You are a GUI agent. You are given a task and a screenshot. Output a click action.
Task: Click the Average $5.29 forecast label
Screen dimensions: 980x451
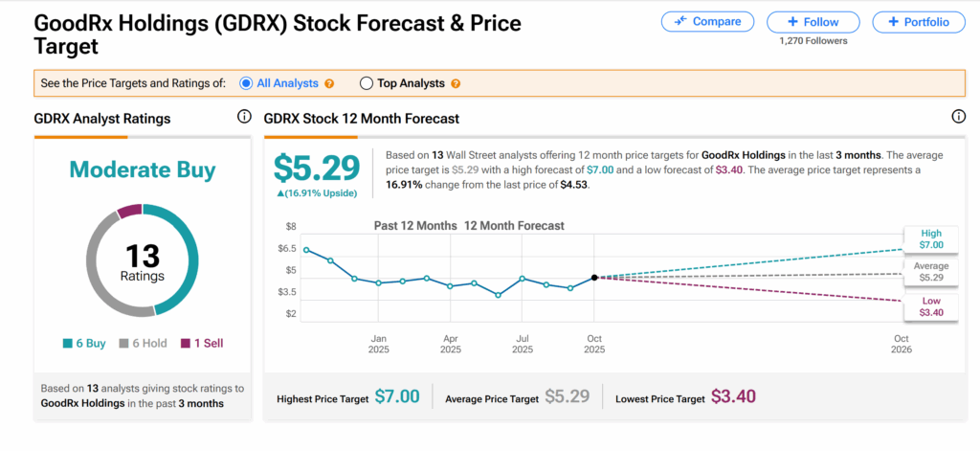click(931, 272)
